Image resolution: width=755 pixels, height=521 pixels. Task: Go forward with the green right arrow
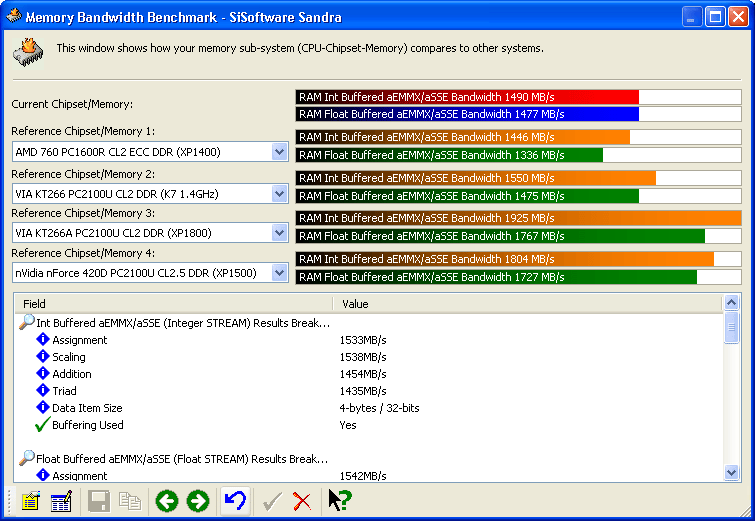tap(198, 501)
